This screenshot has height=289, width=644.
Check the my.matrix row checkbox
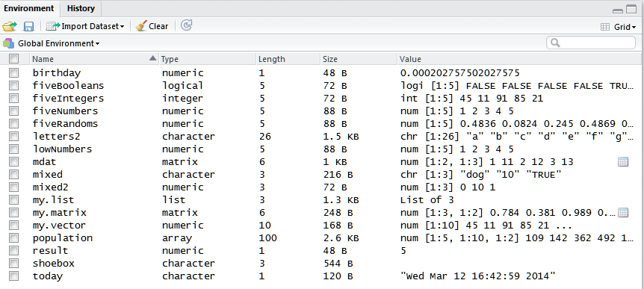click(x=13, y=213)
